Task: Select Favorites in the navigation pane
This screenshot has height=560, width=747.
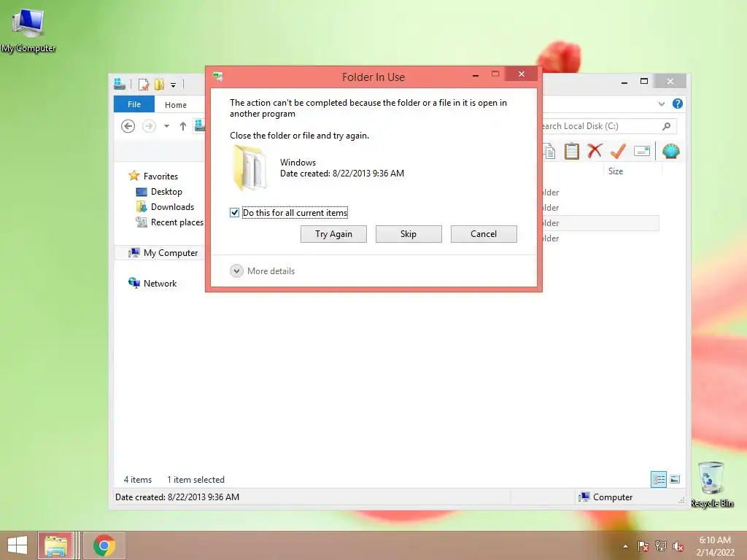Action: (x=160, y=176)
